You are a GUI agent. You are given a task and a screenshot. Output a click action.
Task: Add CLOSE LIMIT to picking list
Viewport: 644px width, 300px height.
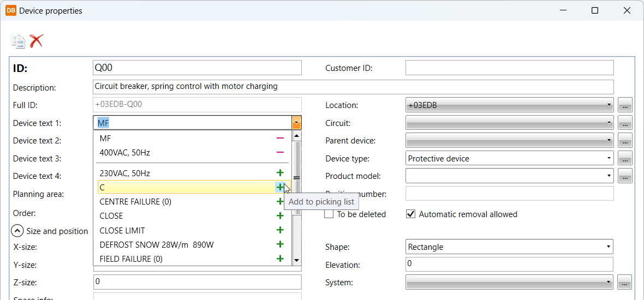coord(280,230)
